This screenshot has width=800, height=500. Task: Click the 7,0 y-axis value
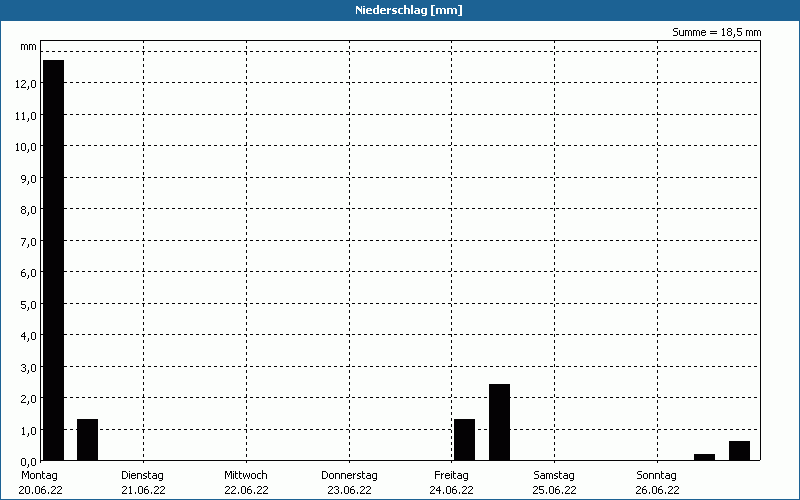[29, 242]
